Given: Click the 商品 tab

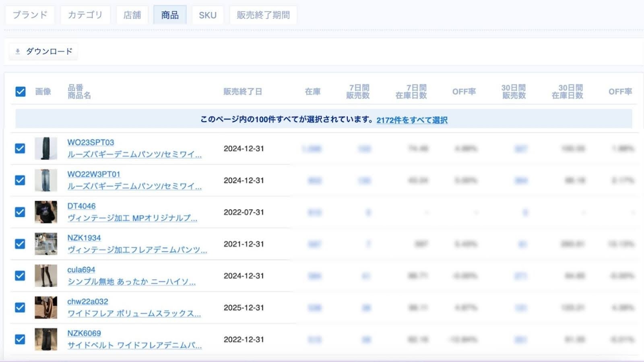Looking at the screenshot, I should pos(170,15).
